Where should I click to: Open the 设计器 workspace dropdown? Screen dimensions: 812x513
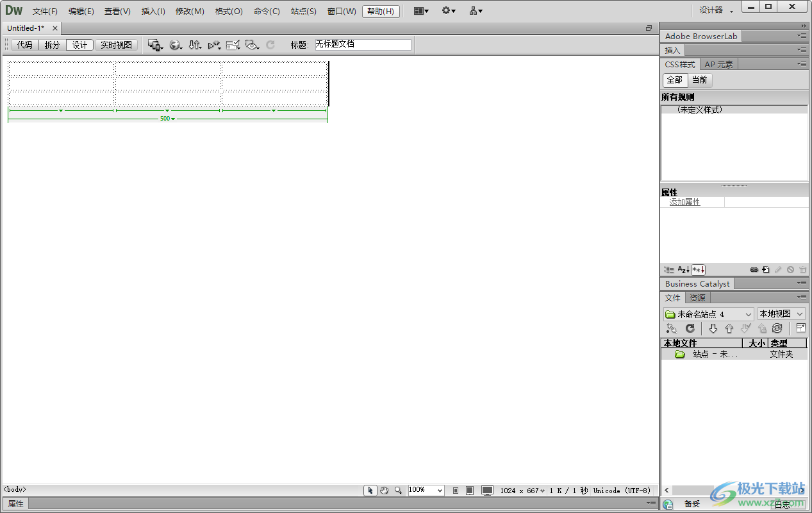pyautogui.click(x=716, y=10)
